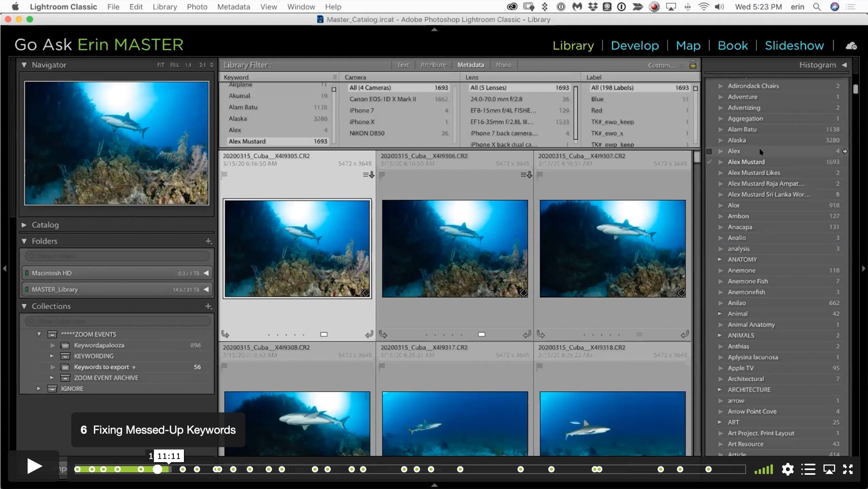Create a collection with Collections plus icon
This screenshot has height=489, width=868.
(208, 306)
